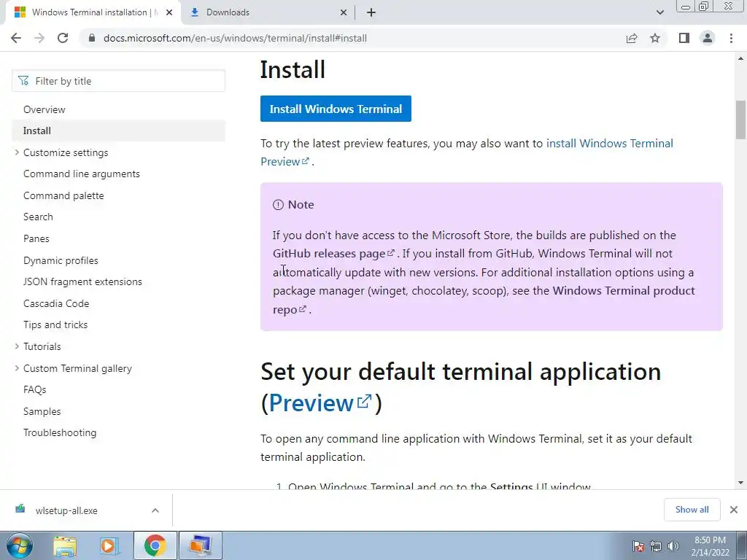Open Tips and tricks page
The width and height of the screenshot is (747, 560).
[x=55, y=324]
